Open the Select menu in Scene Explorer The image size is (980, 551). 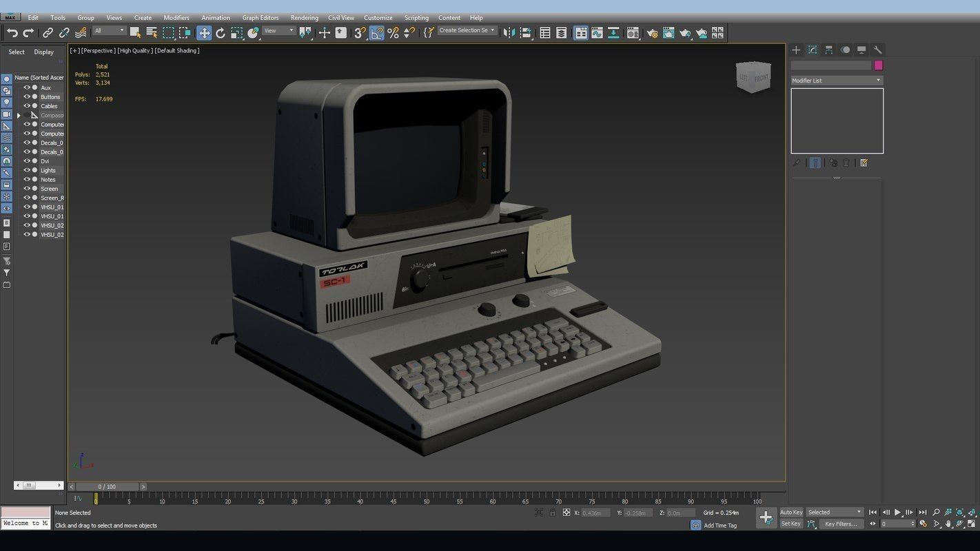(x=17, y=52)
